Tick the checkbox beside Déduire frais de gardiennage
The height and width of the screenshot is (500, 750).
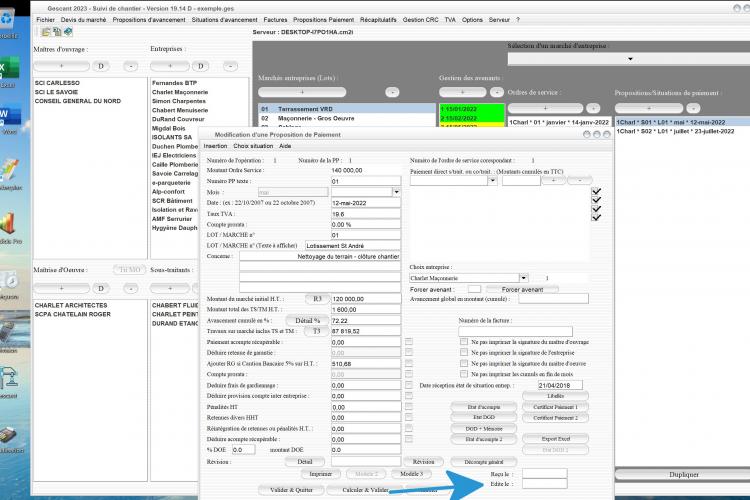point(408,385)
